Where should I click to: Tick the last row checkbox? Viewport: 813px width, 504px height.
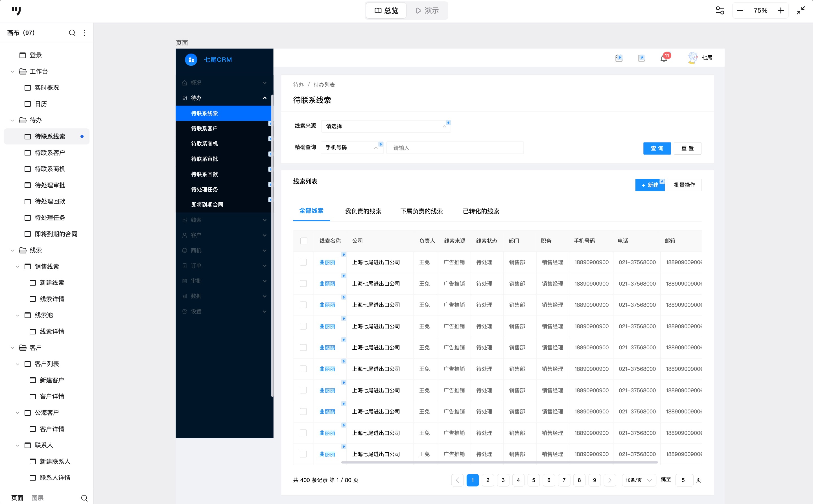[x=303, y=454]
